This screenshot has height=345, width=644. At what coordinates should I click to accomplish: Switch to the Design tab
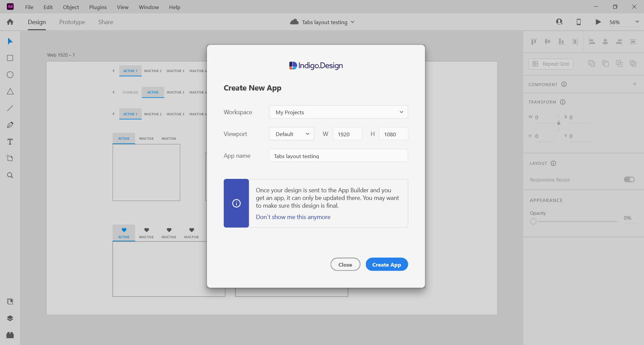[x=37, y=22]
